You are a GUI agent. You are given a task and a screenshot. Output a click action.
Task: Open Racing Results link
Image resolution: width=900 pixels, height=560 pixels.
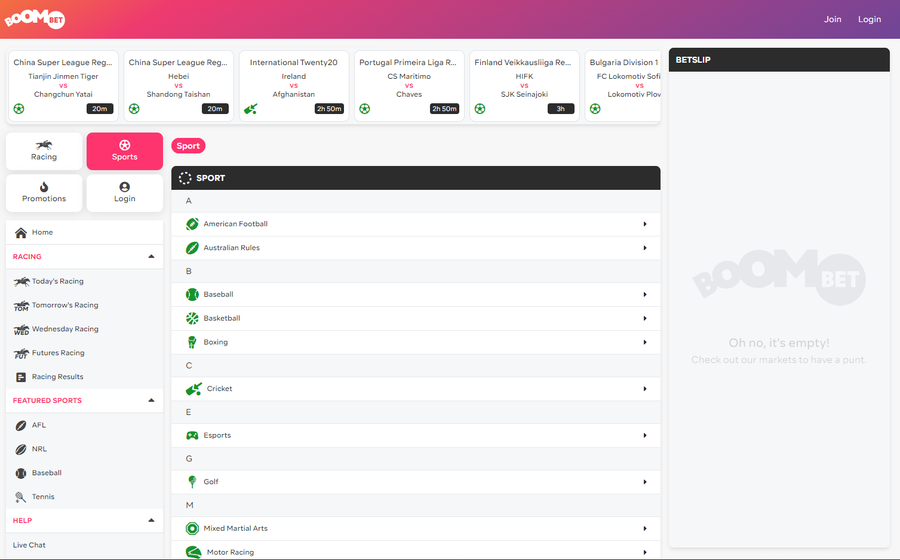[x=57, y=377]
